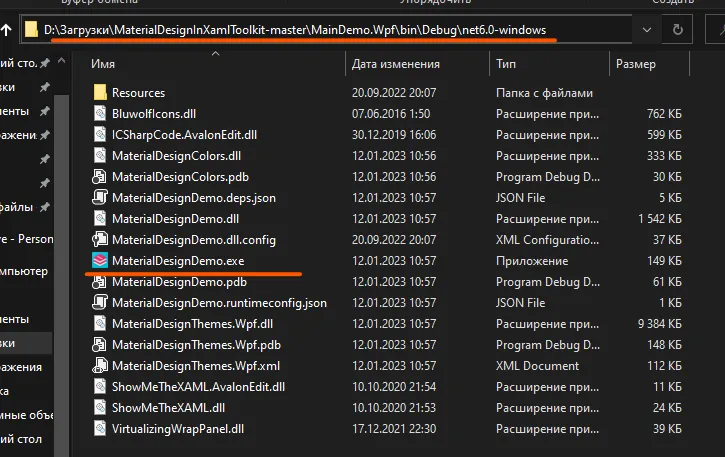
Task: Click the folder icon in the address bar
Action: click(x=31, y=30)
